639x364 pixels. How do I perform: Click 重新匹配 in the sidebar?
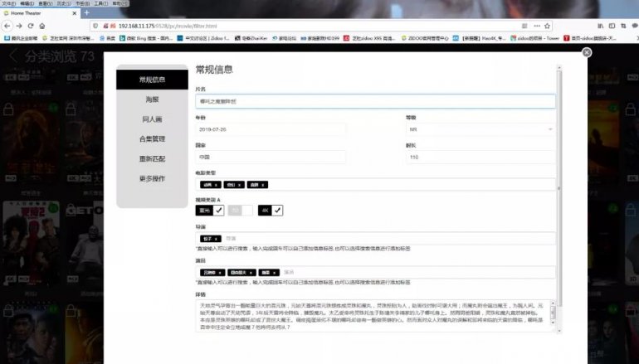[x=152, y=158]
